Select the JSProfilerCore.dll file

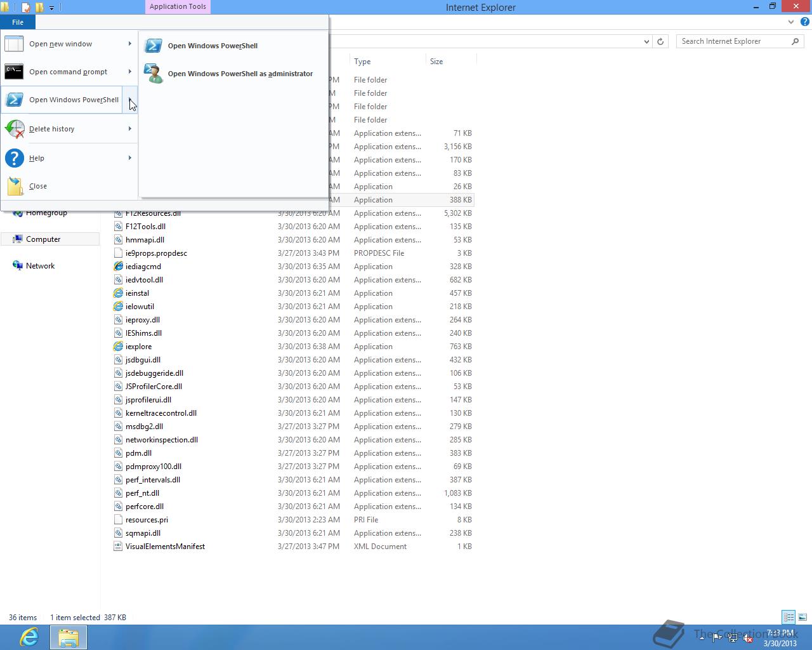154,387
